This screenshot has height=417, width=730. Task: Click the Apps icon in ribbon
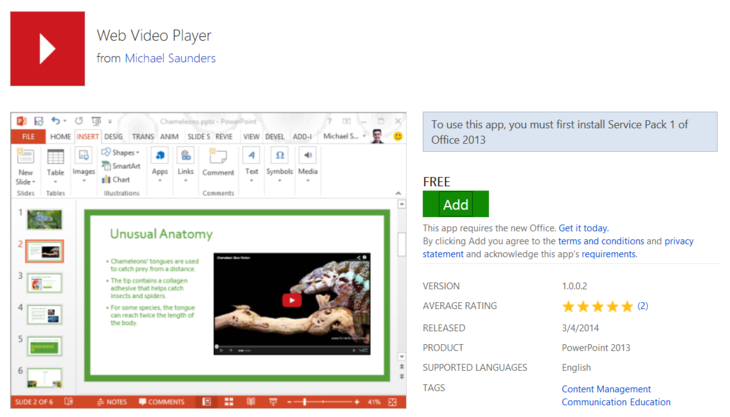(160, 155)
